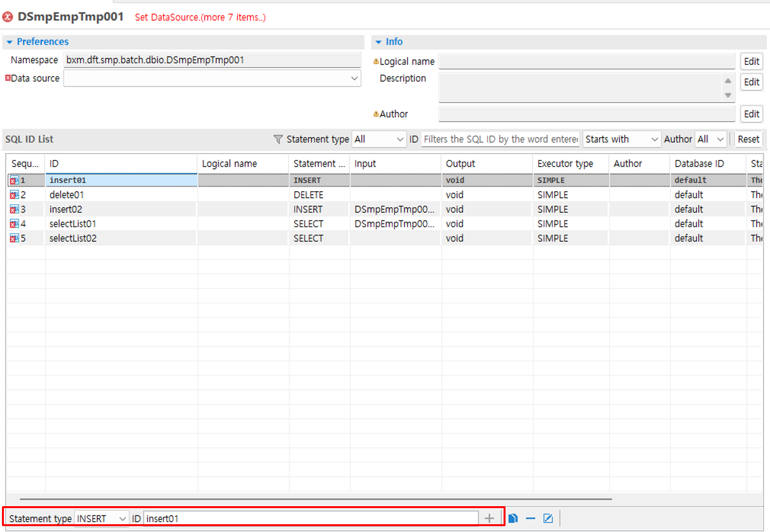Click the Description text area
This screenshot has width=770, height=532.
(580, 88)
